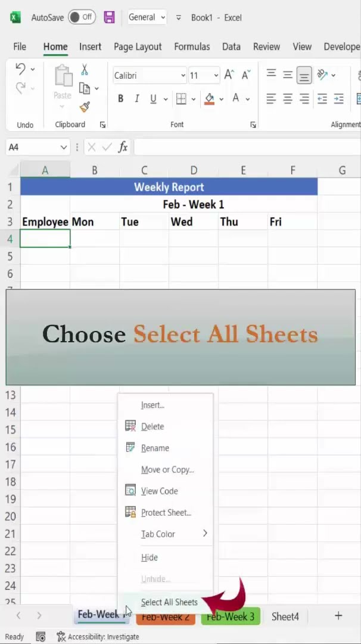Expand the Name Box dropdown
This screenshot has width=361, height=644.
coord(64,147)
